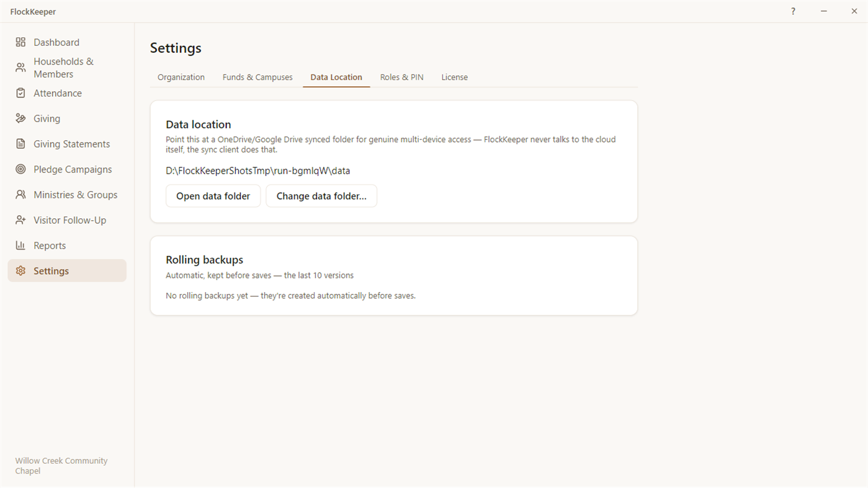Click the 'Rolling backups' card heading

coord(205,260)
